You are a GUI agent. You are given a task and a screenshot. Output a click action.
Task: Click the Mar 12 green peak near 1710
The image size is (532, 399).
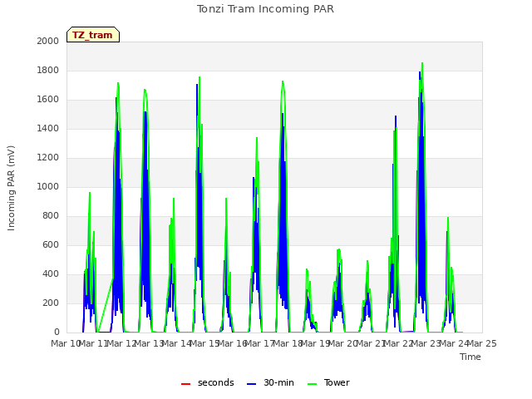tap(118, 83)
